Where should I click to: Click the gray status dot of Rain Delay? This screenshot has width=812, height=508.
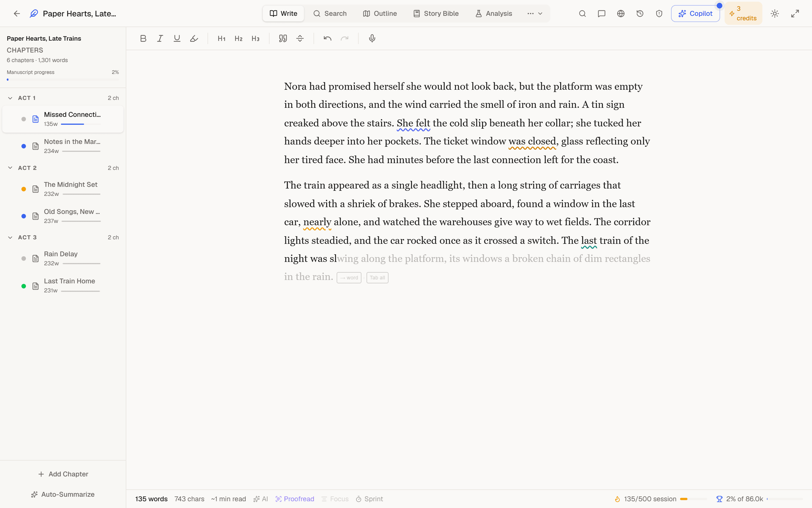pyautogui.click(x=23, y=258)
